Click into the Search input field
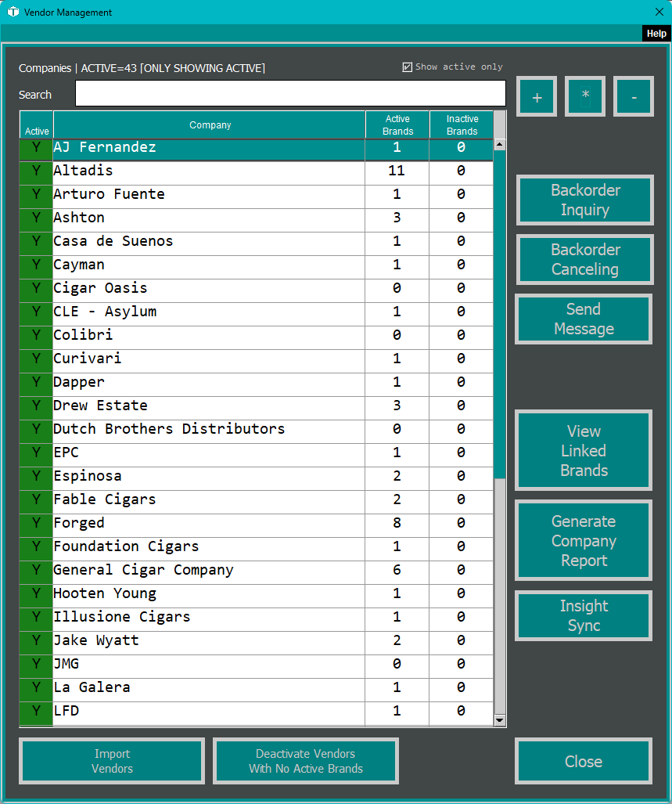This screenshot has width=672, height=804. (290, 93)
